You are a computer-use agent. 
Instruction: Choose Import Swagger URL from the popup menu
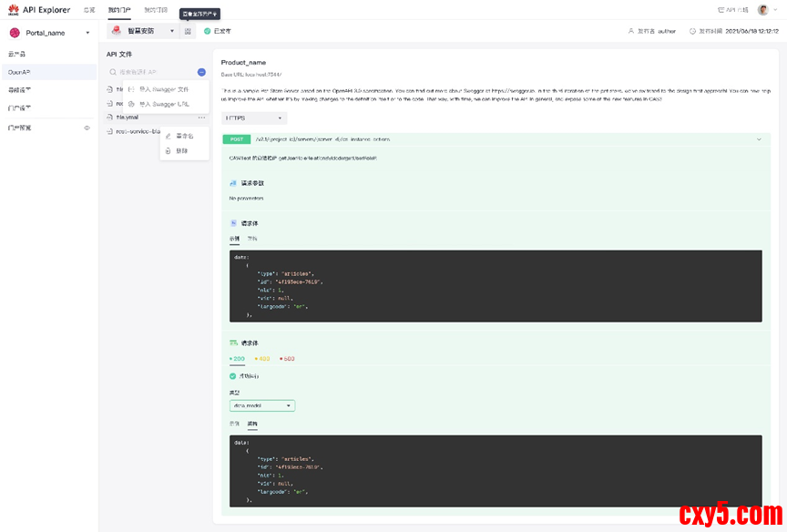point(163,104)
